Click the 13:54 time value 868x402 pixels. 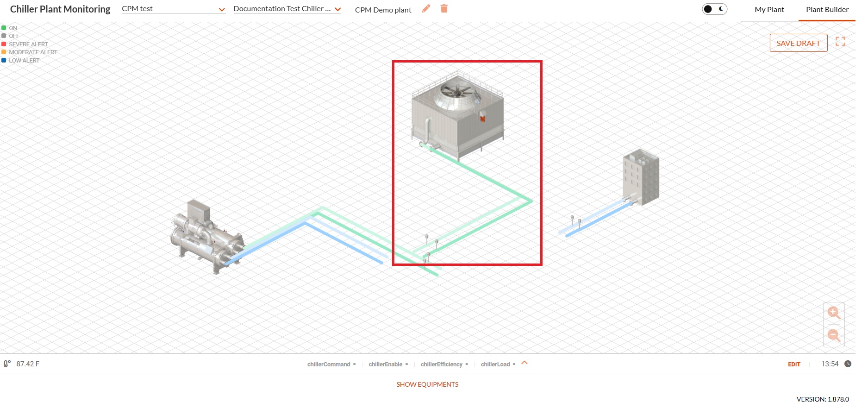830,364
